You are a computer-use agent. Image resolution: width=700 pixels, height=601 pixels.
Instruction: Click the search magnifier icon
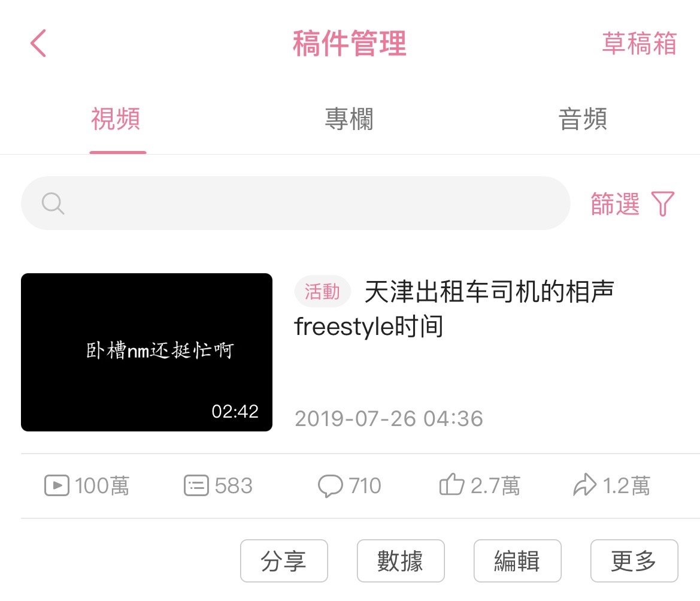53,204
